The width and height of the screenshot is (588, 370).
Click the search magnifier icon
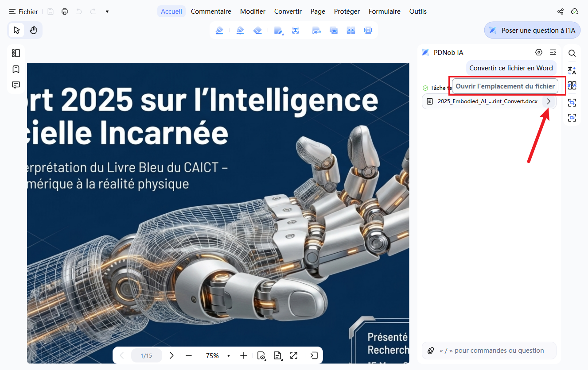pyautogui.click(x=572, y=53)
